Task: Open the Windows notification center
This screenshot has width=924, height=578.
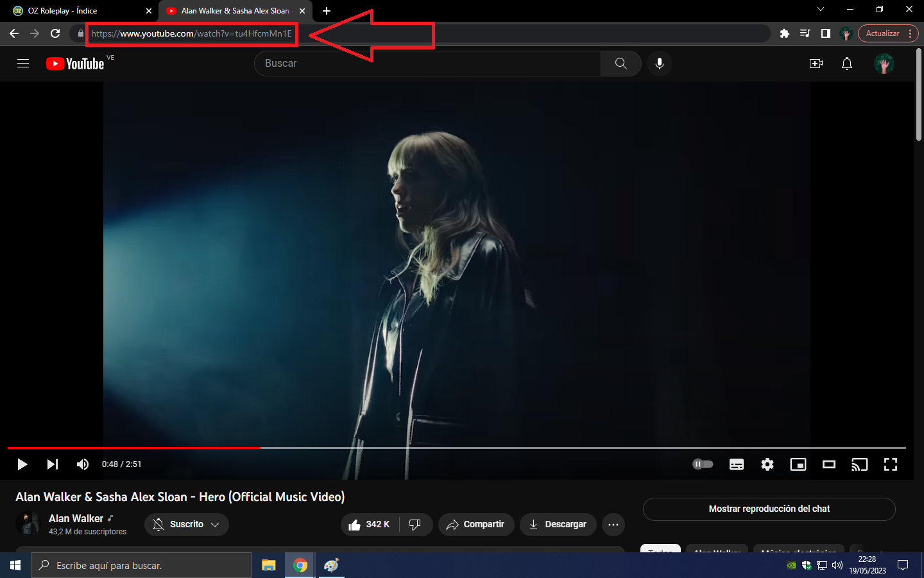Action: pos(903,565)
